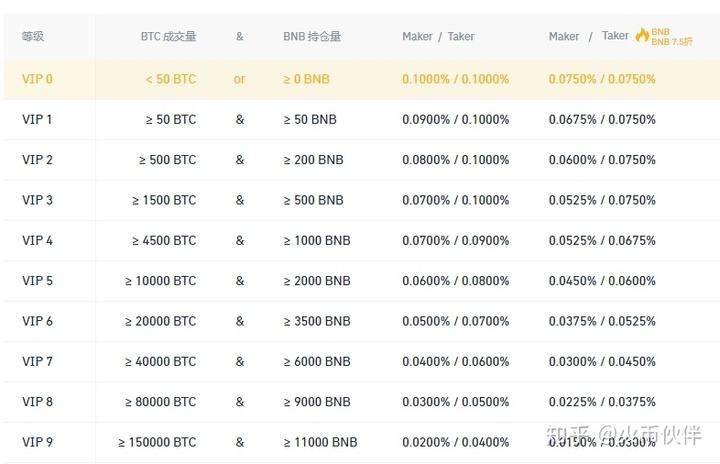Click the '0.0800% / 0.1000%' fee cell

(x=456, y=160)
